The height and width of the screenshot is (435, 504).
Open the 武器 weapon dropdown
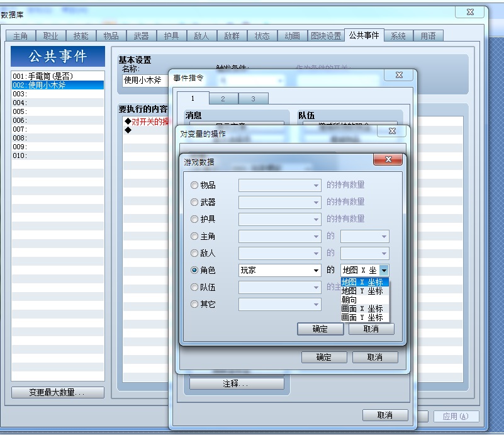(x=279, y=202)
